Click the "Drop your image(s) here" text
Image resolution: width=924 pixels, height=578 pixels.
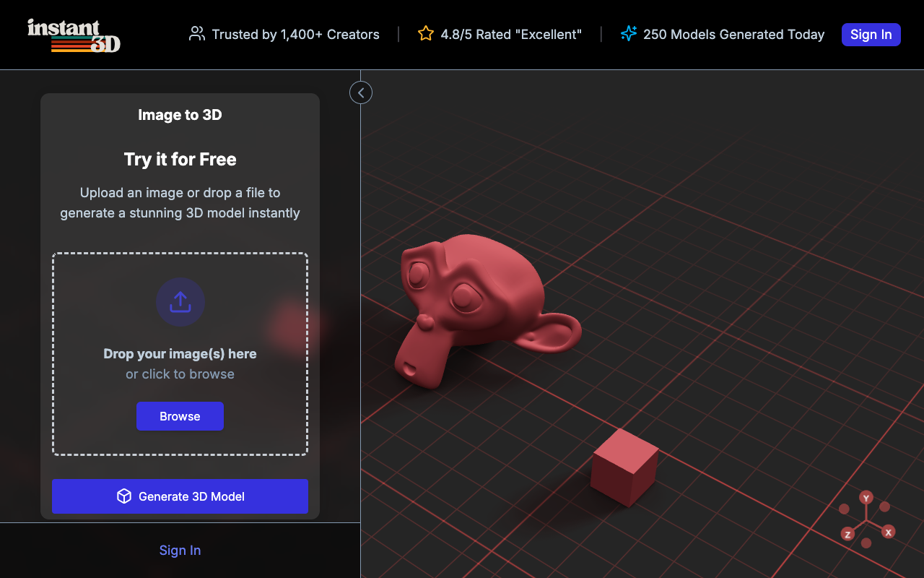[x=180, y=354]
